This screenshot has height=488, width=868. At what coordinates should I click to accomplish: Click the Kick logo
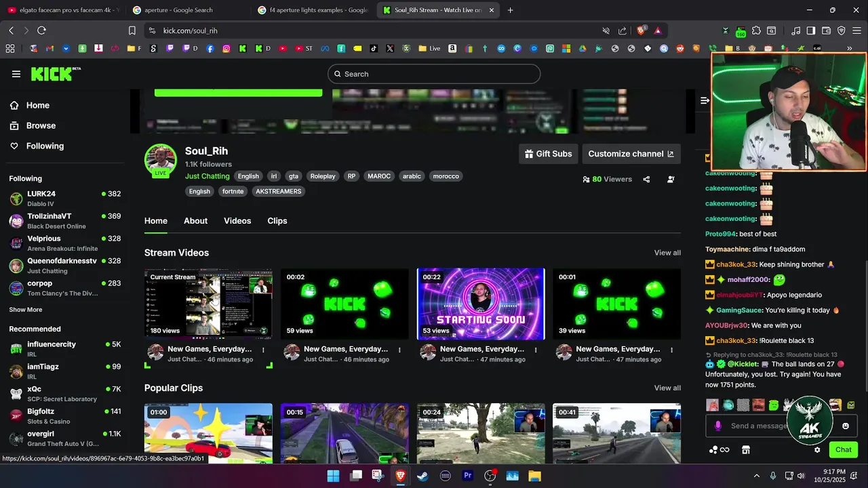point(56,74)
